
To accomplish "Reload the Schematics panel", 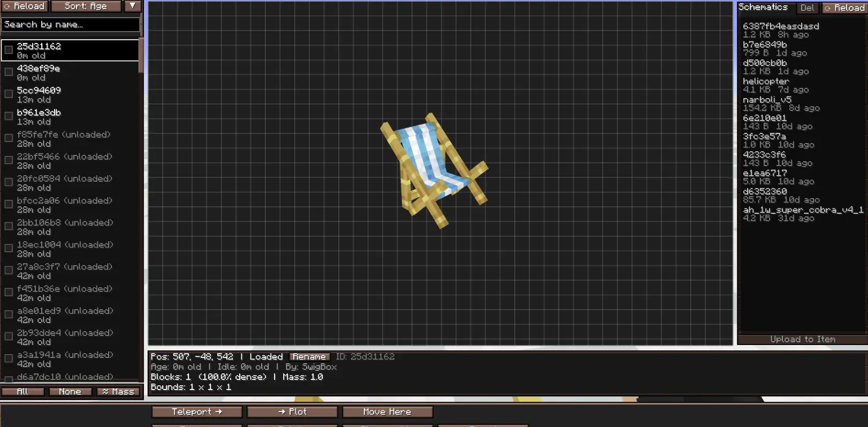I will click(x=844, y=8).
